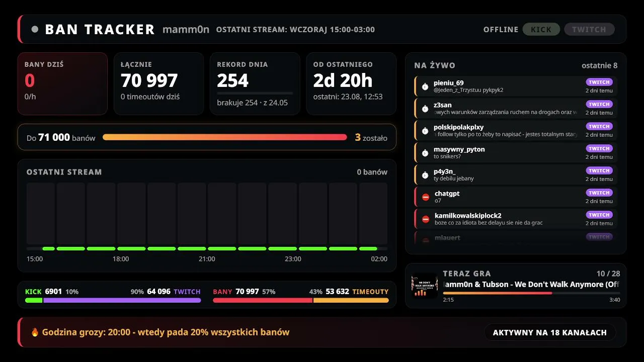Open the chatgpt username
The width and height of the screenshot is (644, 362).
(447, 194)
